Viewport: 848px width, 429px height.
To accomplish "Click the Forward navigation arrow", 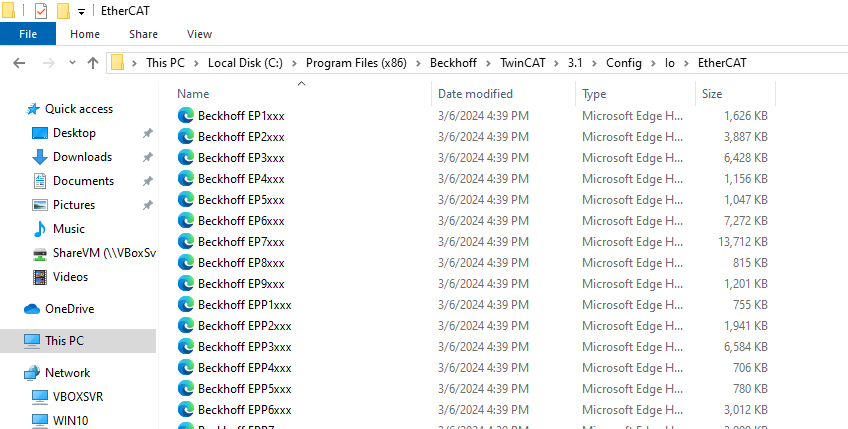I will 49,63.
